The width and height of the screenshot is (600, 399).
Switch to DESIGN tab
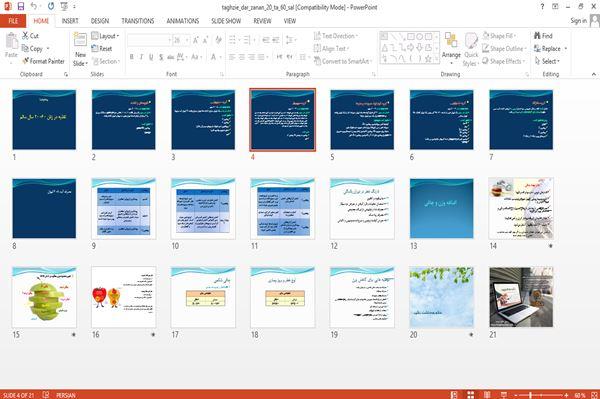coord(100,21)
